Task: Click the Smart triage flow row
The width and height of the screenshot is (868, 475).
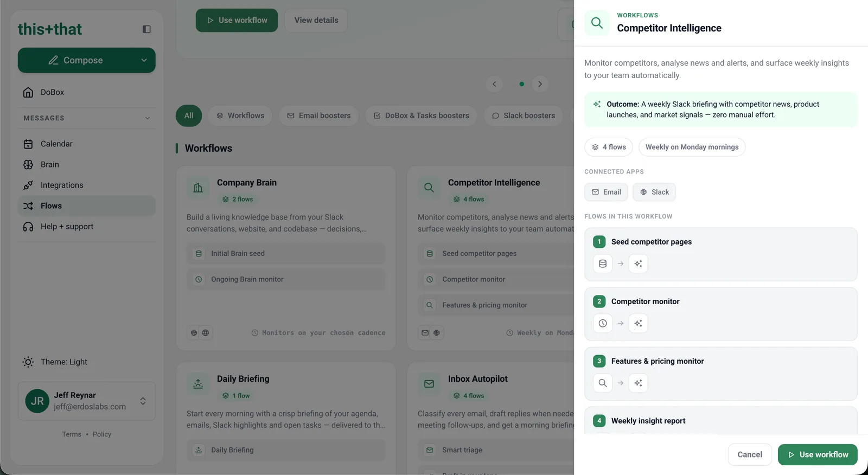Action: pos(496,450)
